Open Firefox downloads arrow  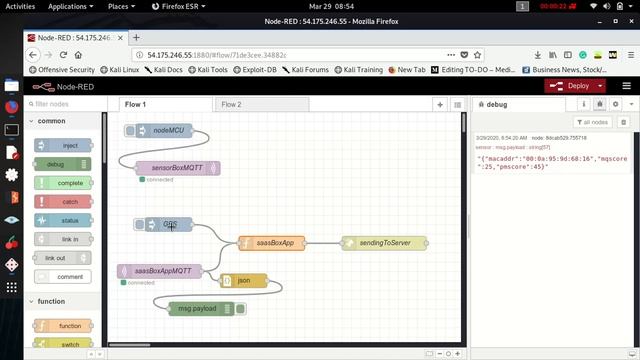[538, 55]
